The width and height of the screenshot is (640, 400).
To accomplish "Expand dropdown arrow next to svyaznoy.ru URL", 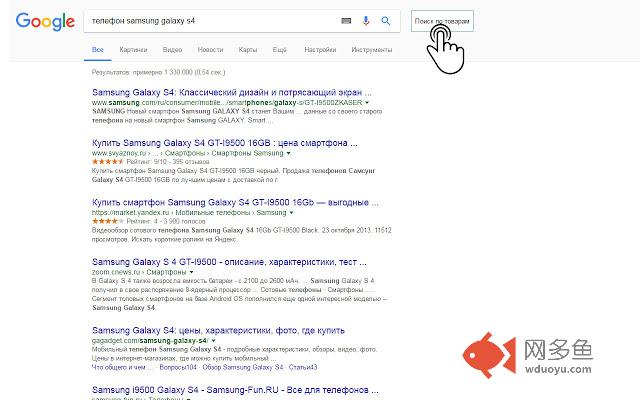I will [x=289, y=153].
